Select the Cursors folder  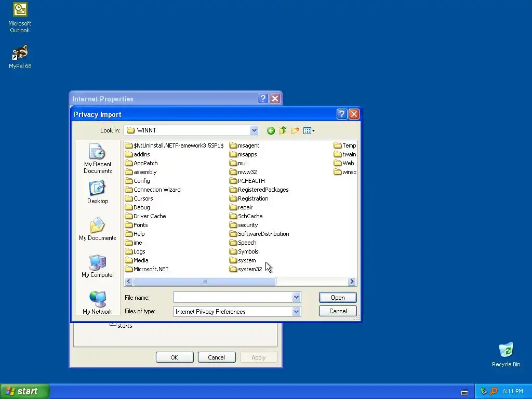tap(139, 198)
